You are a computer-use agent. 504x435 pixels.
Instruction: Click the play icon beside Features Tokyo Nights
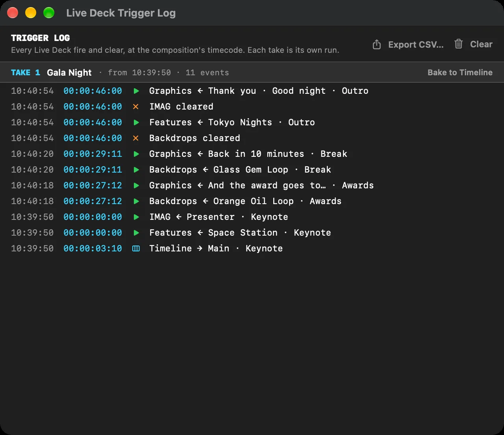136,123
